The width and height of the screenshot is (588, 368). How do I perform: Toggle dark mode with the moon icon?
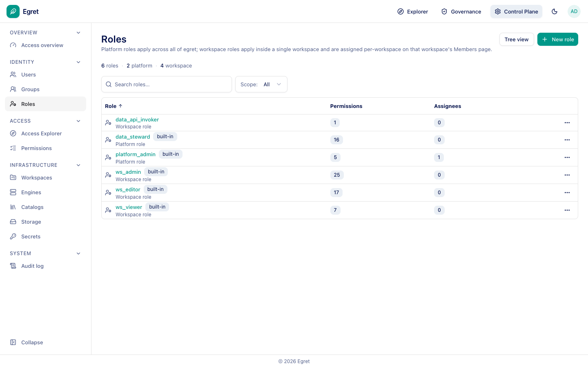pyautogui.click(x=555, y=11)
